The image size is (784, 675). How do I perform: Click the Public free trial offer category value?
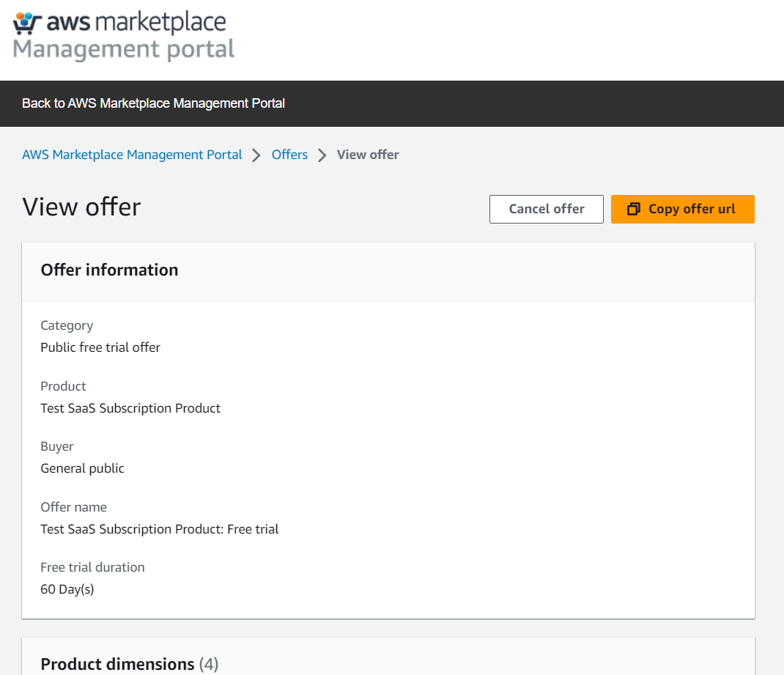click(100, 347)
